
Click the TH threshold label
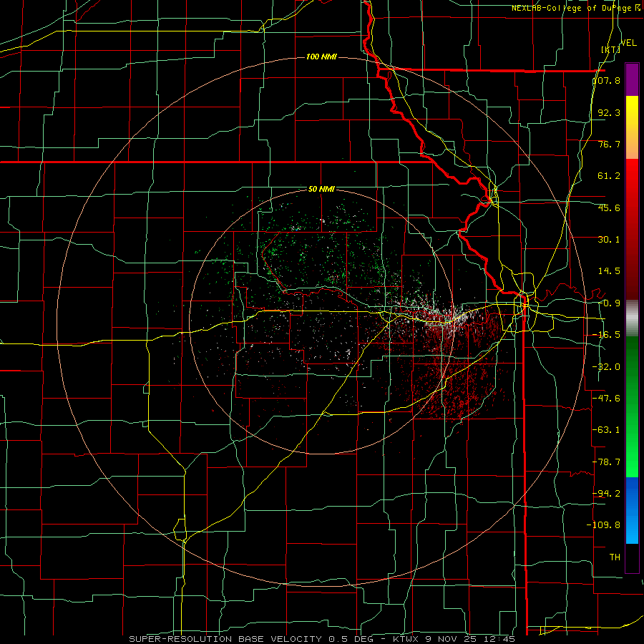615,557
